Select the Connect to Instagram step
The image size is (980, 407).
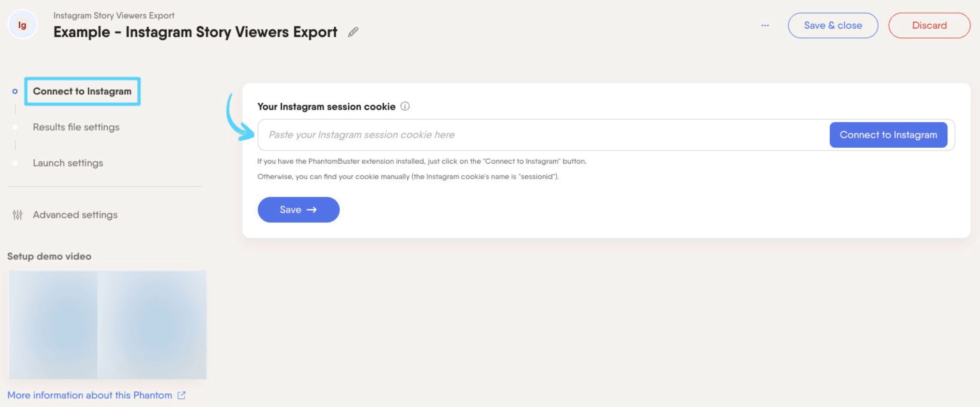pos(82,91)
